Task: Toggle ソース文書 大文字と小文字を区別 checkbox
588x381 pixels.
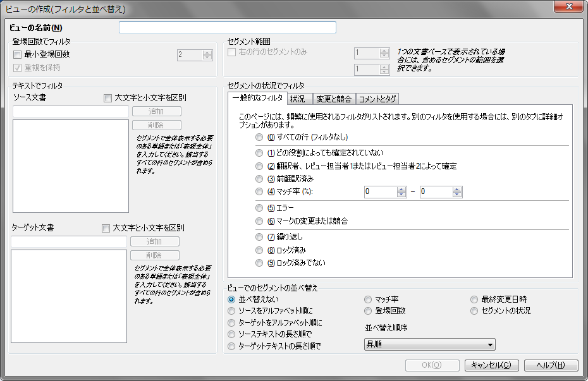Action: click(x=107, y=98)
